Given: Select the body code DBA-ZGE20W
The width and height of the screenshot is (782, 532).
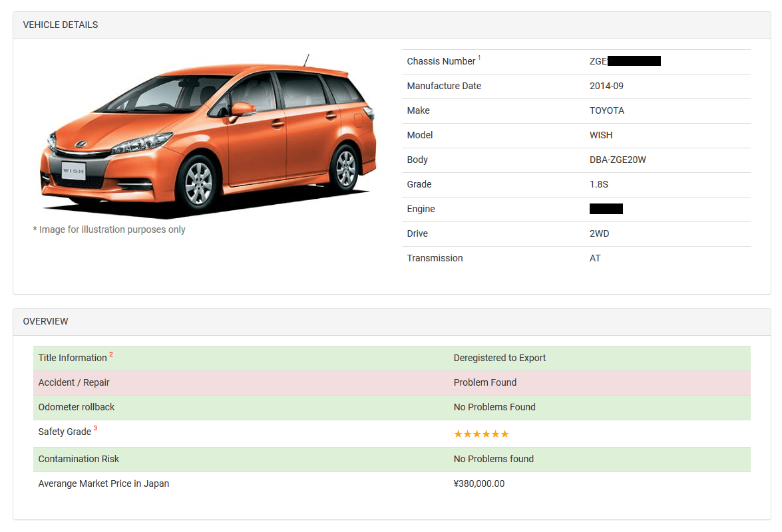Looking at the screenshot, I should [618, 160].
